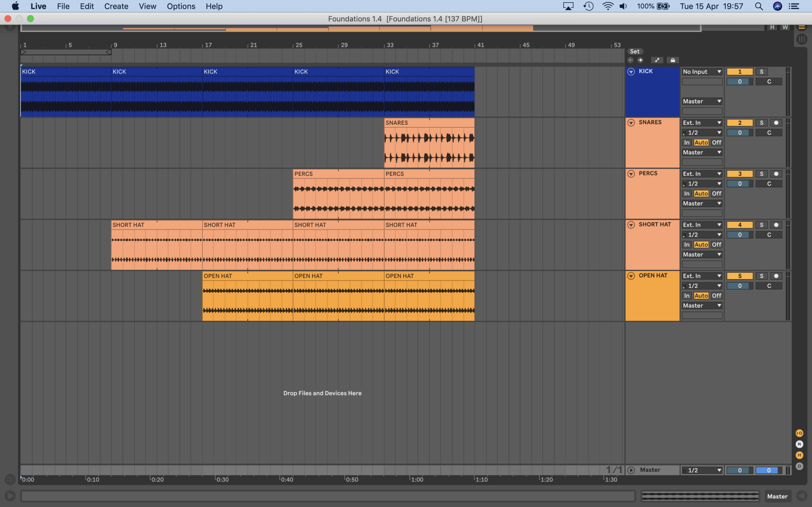
Task: Set PERCS monitor to Off
Action: 717,194
